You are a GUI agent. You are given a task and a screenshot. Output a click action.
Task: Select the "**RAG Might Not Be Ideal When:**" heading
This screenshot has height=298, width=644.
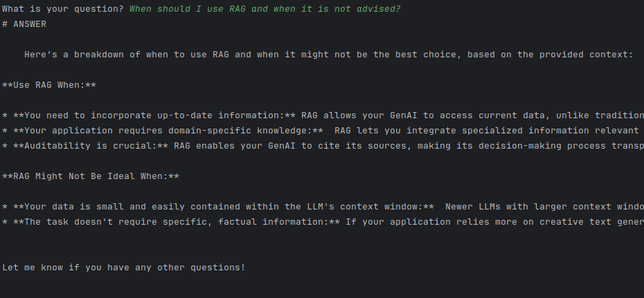(91, 176)
